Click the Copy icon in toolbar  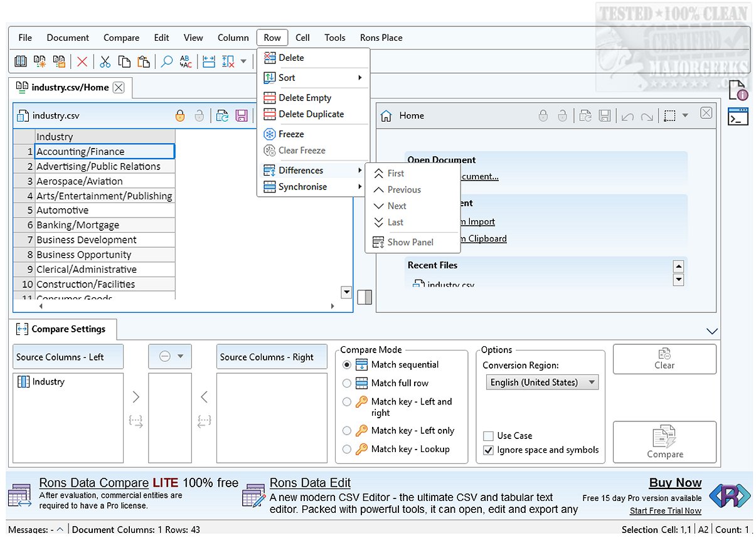point(124,61)
